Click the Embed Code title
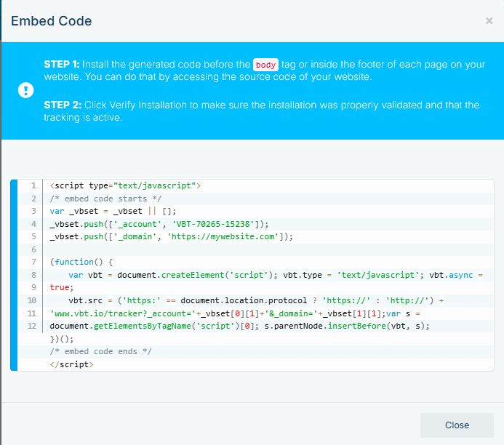 (52, 21)
